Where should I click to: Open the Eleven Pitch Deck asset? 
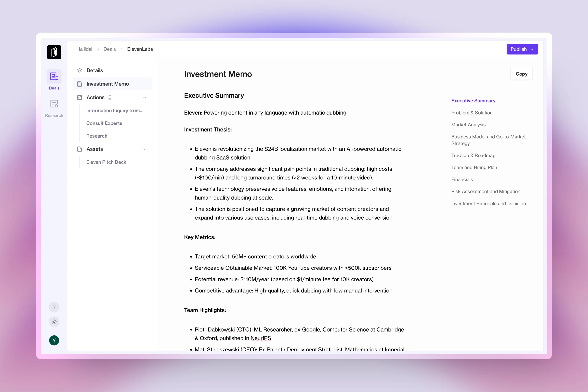[x=106, y=162]
